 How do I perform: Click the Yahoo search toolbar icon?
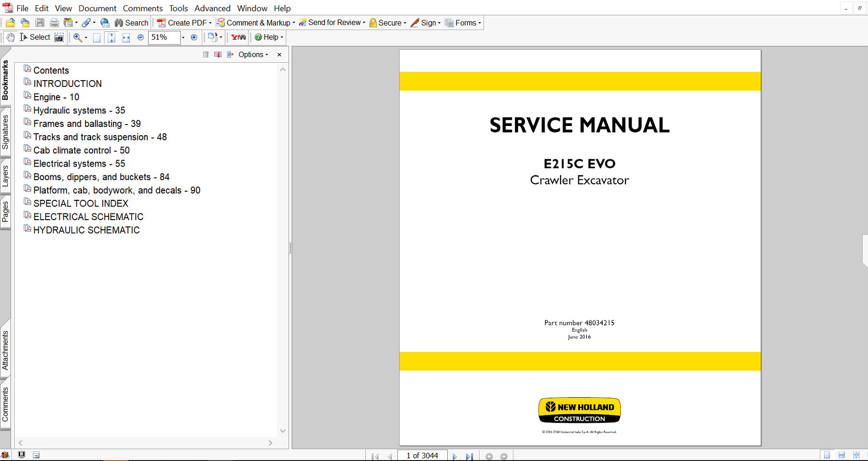238,37
